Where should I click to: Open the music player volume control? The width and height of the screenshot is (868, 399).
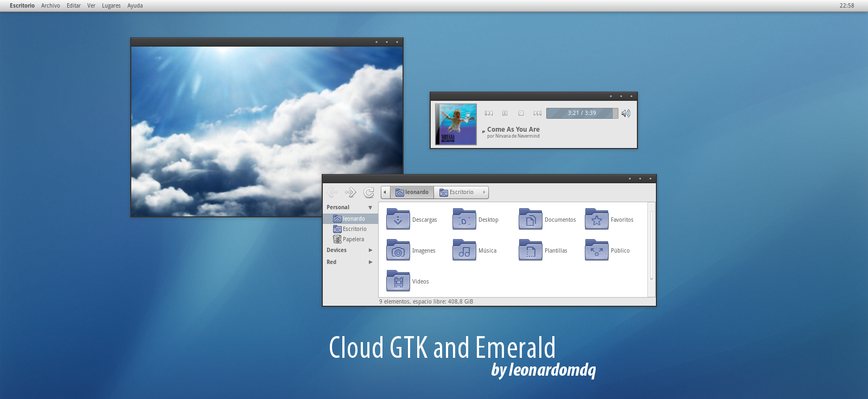pyautogui.click(x=626, y=113)
